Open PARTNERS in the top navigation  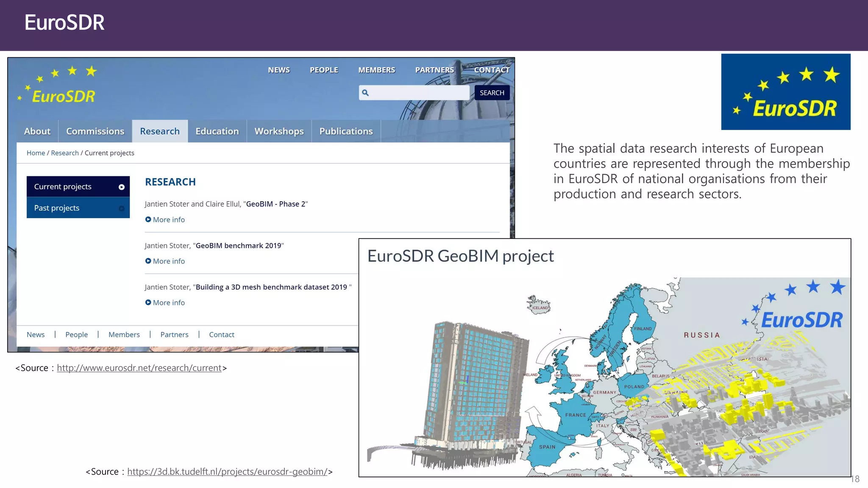434,70
